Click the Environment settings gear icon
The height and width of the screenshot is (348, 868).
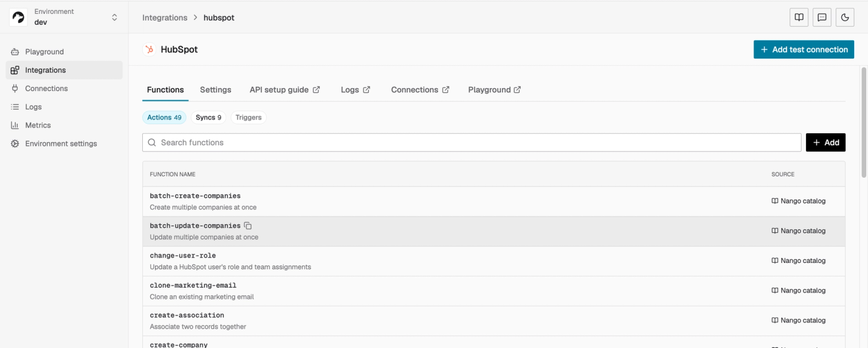pos(15,144)
